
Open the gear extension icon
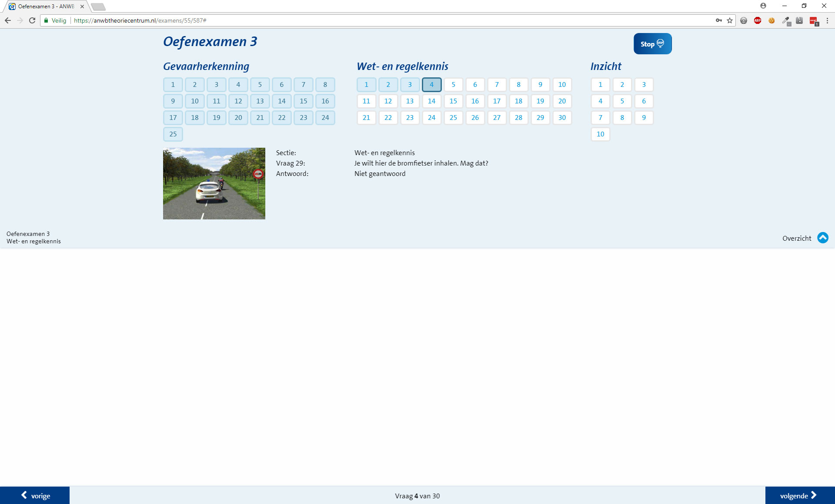coord(744,20)
